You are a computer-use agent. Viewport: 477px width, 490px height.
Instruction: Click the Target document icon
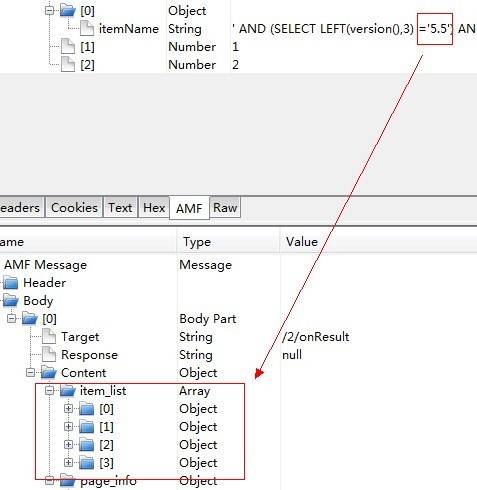(x=49, y=336)
